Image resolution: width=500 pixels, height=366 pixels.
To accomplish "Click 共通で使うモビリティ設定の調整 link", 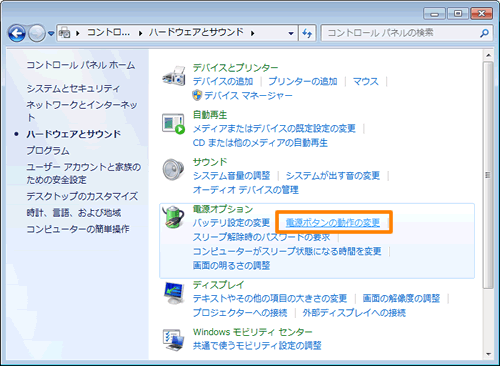I will point(257,346).
